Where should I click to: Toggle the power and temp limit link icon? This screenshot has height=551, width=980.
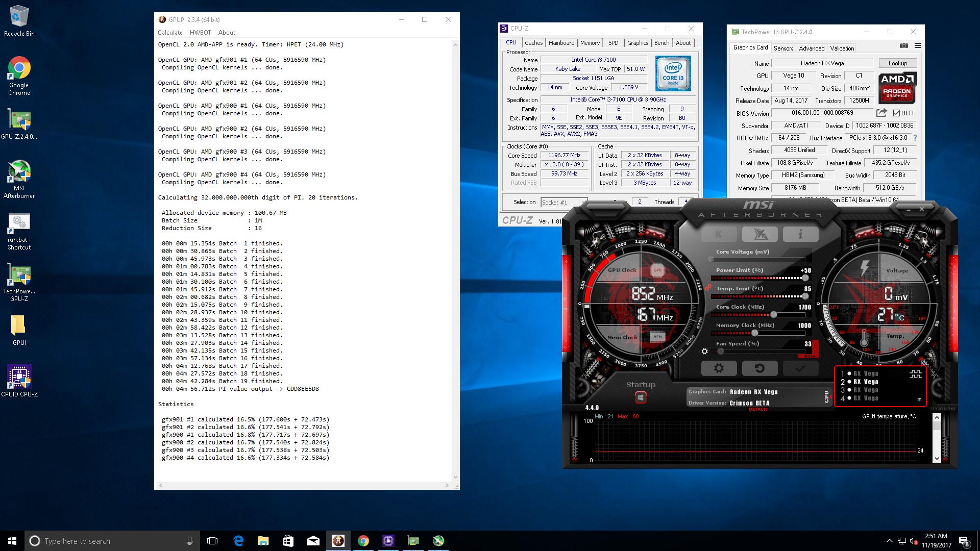[708, 288]
